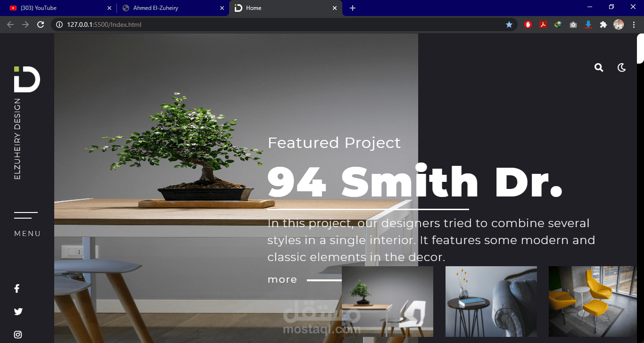Open the blue download arrow extension
The height and width of the screenshot is (343, 644).
click(588, 24)
